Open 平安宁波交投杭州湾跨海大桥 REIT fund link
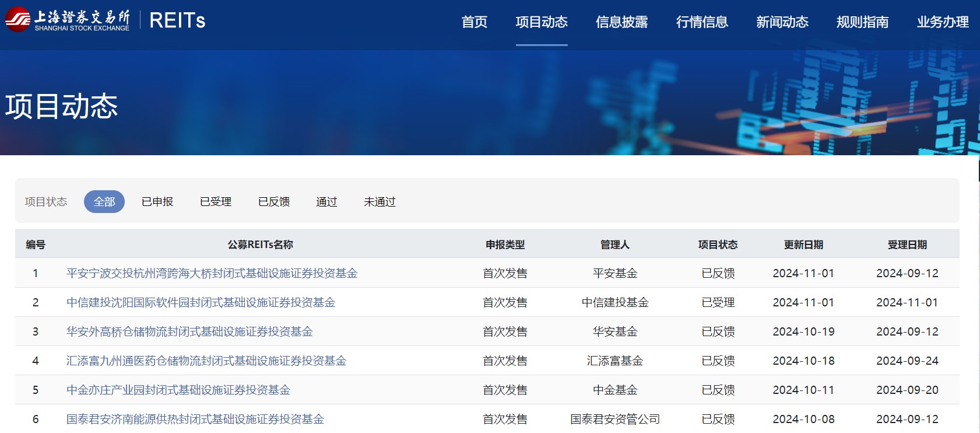The height and width of the screenshot is (433, 980). pos(212,273)
